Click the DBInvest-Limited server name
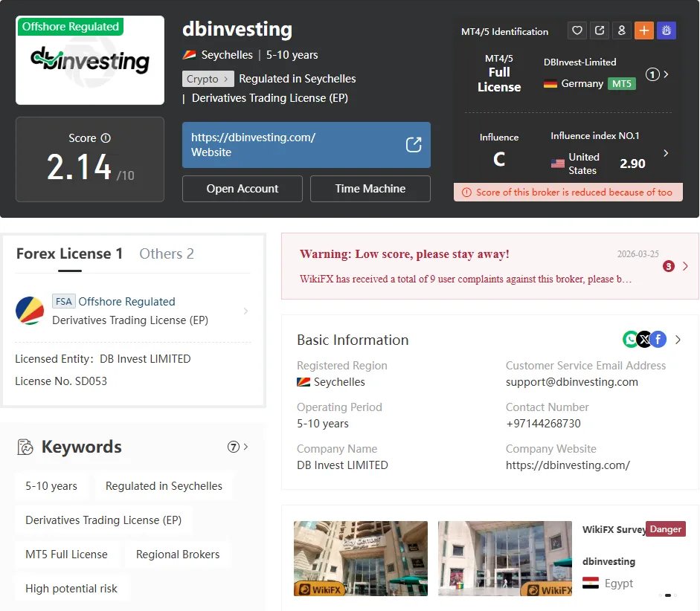This screenshot has height=611, width=700. coord(580,62)
